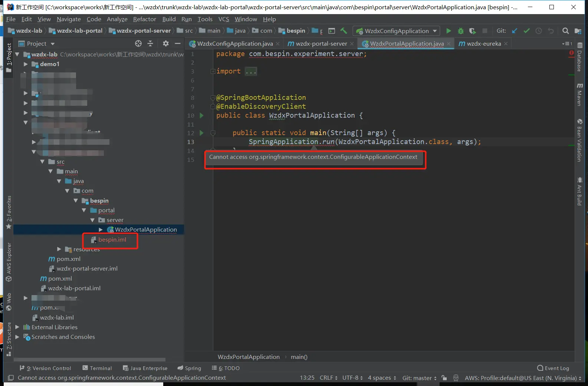Image resolution: width=588 pixels, height=386 pixels.
Task: Open the VCS menu
Action: [x=224, y=19]
